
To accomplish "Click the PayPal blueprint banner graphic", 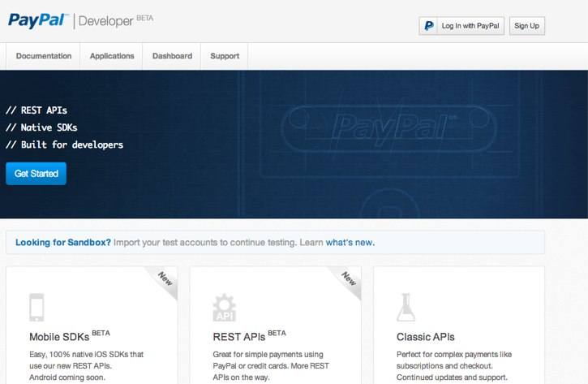I will coord(388,130).
